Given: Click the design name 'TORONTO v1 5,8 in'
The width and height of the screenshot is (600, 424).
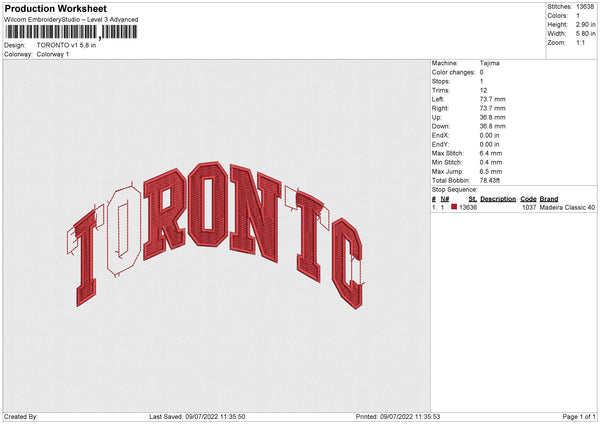Looking at the screenshot, I should 66,45.
